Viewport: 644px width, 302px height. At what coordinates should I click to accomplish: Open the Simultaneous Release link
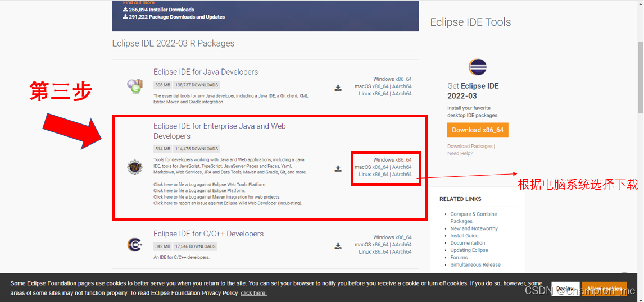click(475, 264)
